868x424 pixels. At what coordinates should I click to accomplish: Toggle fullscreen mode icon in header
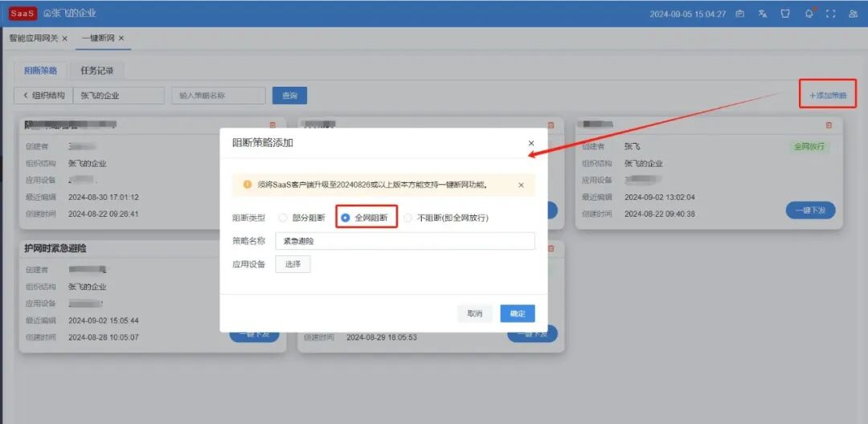pyautogui.click(x=830, y=14)
